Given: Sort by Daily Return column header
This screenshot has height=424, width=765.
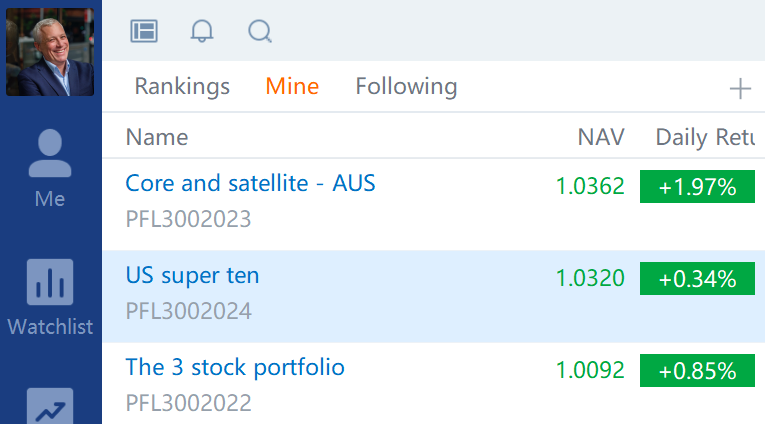Looking at the screenshot, I should tap(704, 137).
